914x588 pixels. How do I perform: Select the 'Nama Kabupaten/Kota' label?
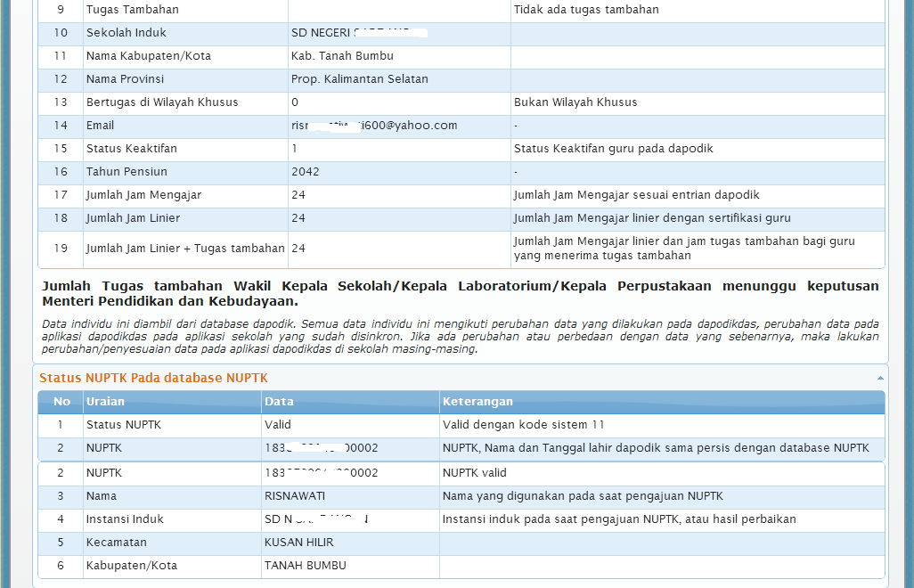(149, 56)
